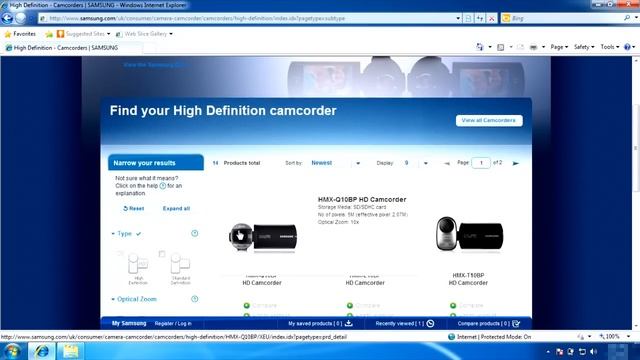
Task: Click the Register / Log in link
Action: point(173,323)
